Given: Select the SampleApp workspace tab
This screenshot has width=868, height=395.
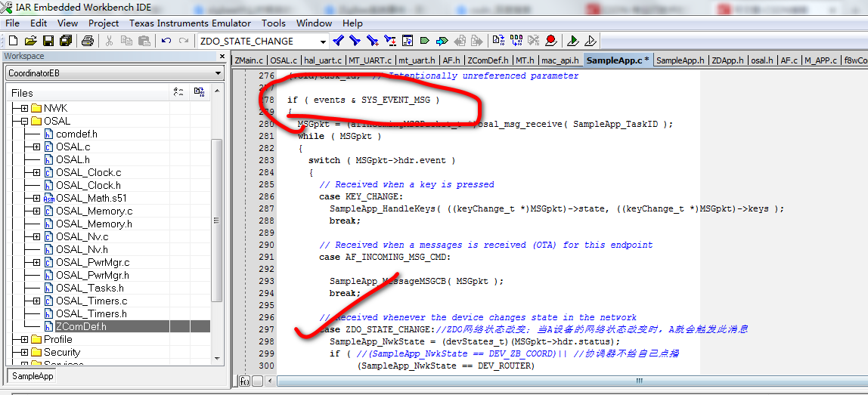Looking at the screenshot, I should (x=33, y=376).
